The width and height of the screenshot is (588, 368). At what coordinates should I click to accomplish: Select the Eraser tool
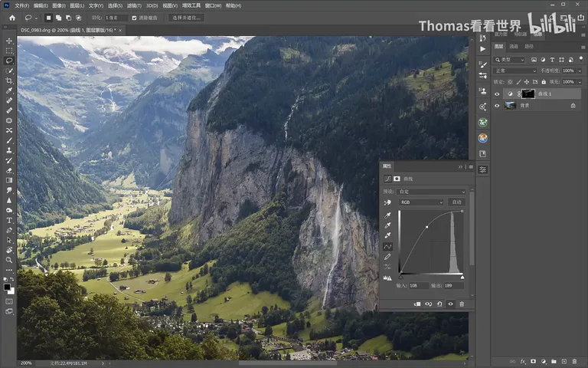9,170
